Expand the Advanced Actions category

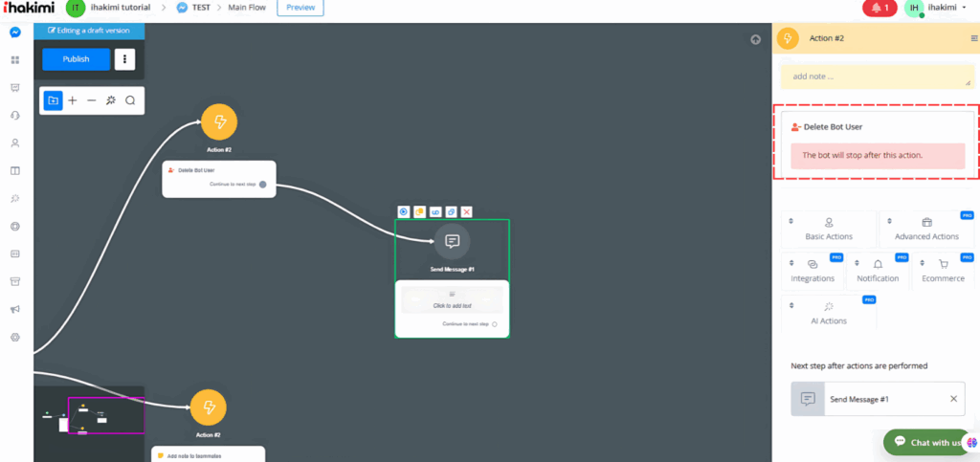pyautogui.click(x=925, y=228)
